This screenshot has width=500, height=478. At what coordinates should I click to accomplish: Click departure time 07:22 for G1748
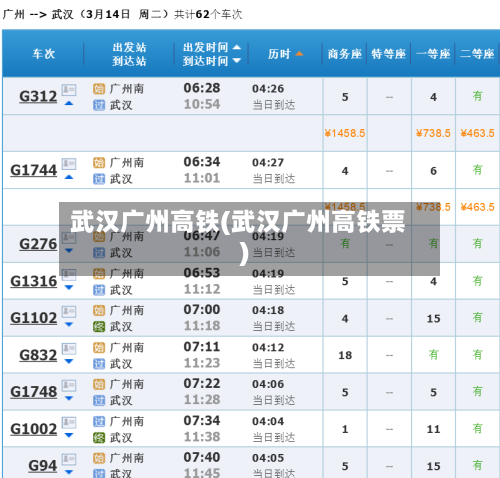202,383
